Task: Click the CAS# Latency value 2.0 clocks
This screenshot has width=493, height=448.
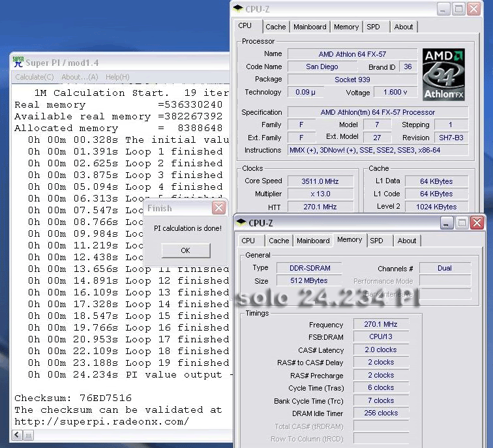Action: coord(381,350)
